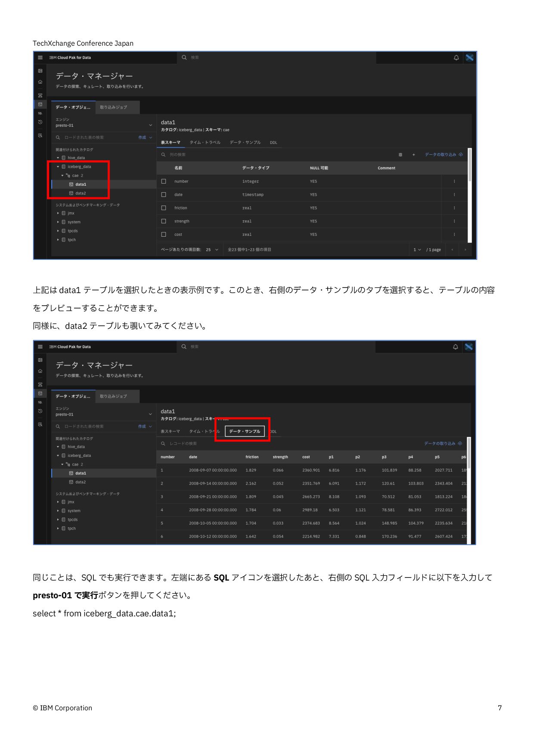Click the 列の検索 column search field
Image resolution: width=534 pixels, height=756 pixels.
tap(276, 155)
